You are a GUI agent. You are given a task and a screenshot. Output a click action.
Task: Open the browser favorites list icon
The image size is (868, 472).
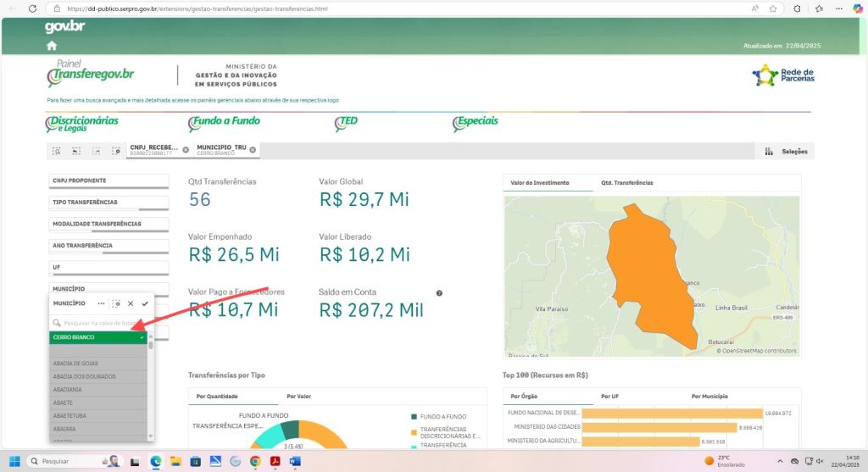point(820,8)
